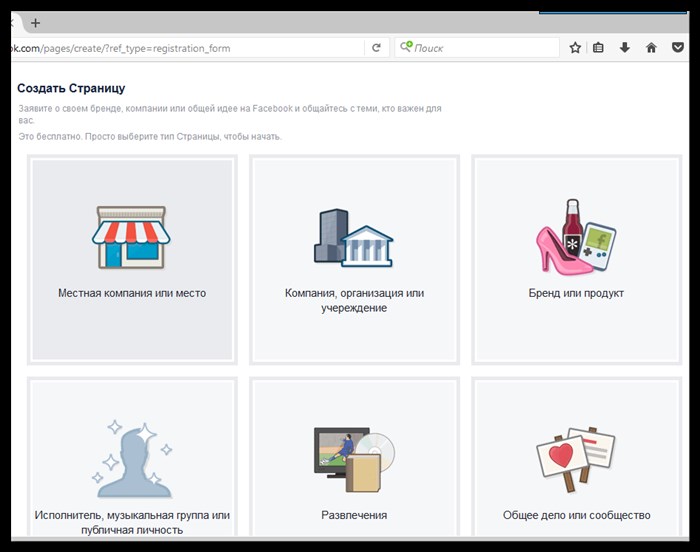
Task: Click the Поиск search field
Action: point(477,48)
